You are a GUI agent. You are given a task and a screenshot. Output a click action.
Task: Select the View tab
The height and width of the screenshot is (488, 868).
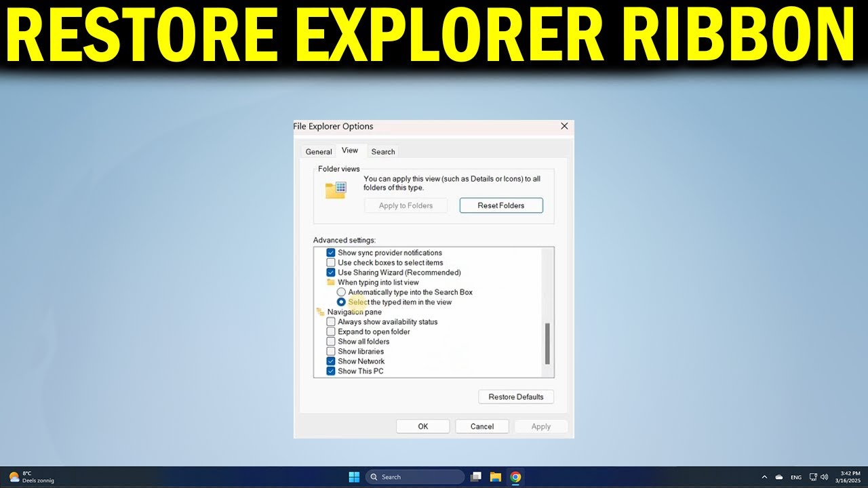tap(350, 150)
